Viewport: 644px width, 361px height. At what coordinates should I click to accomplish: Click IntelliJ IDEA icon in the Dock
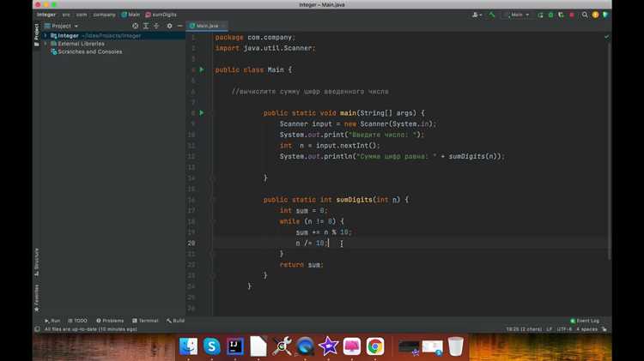pyautogui.click(x=235, y=346)
